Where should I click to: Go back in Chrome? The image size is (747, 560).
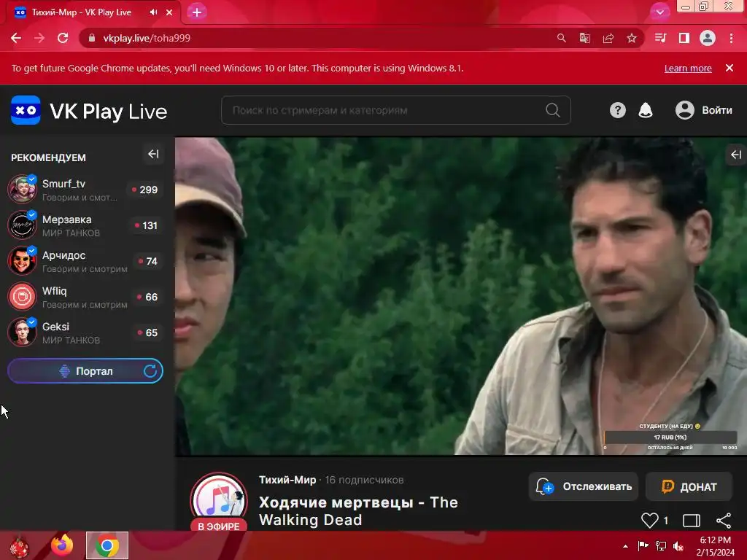pyautogui.click(x=16, y=38)
